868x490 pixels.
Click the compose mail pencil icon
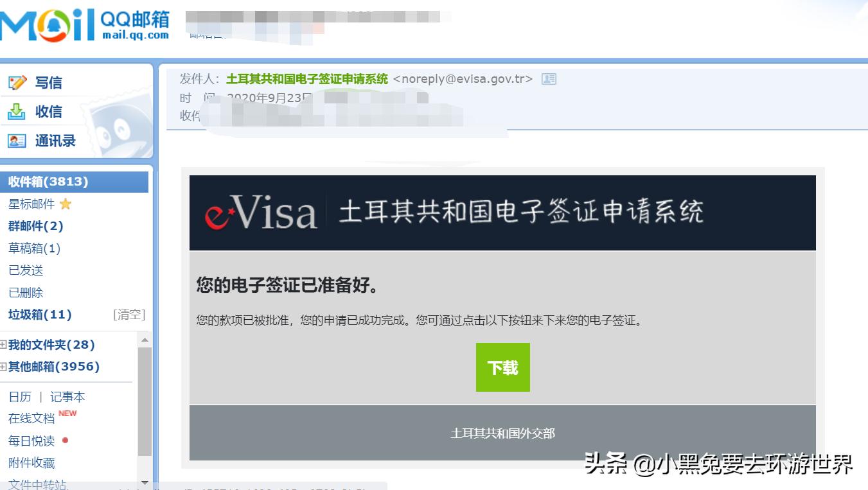[17, 83]
